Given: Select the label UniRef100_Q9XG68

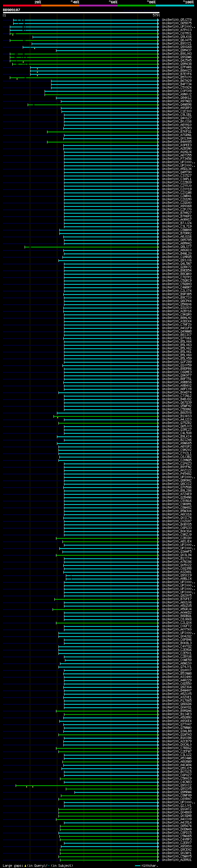Looking at the screenshot, I should pos(177,47).
